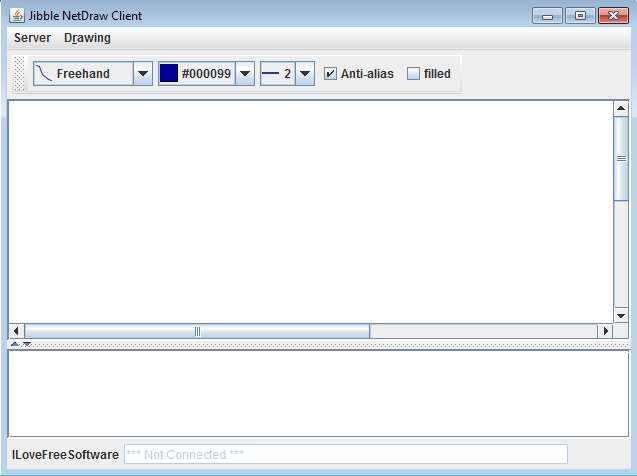The width and height of the screenshot is (637, 476).
Task: Open the Server menu
Action: [x=32, y=38]
